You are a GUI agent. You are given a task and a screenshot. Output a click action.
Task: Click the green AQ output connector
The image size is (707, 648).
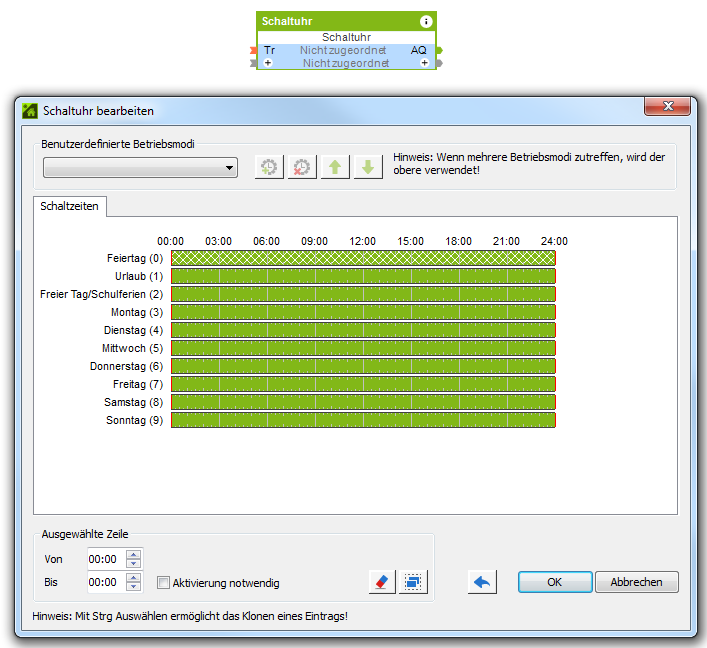tap(440, 50)
